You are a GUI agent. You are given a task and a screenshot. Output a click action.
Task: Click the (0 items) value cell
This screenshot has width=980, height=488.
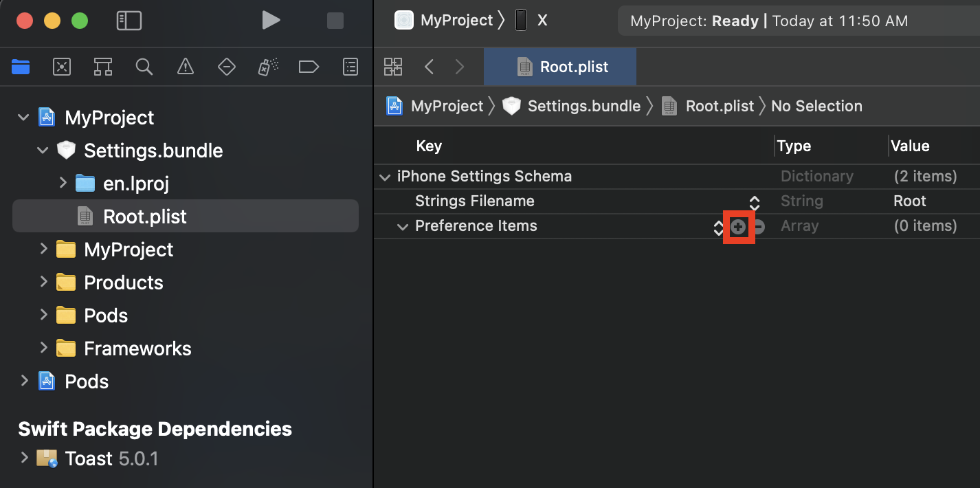pos(926,226)
